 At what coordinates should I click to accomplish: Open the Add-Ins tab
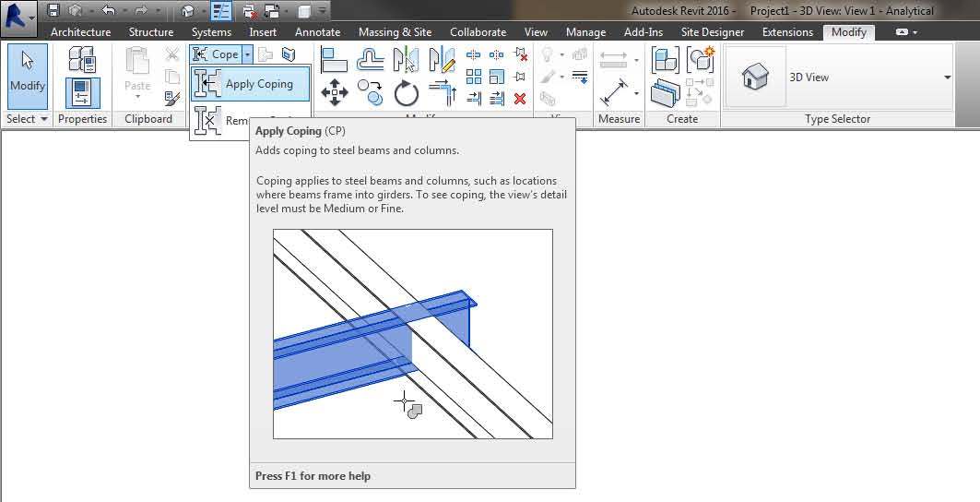(x=643, y=32)
